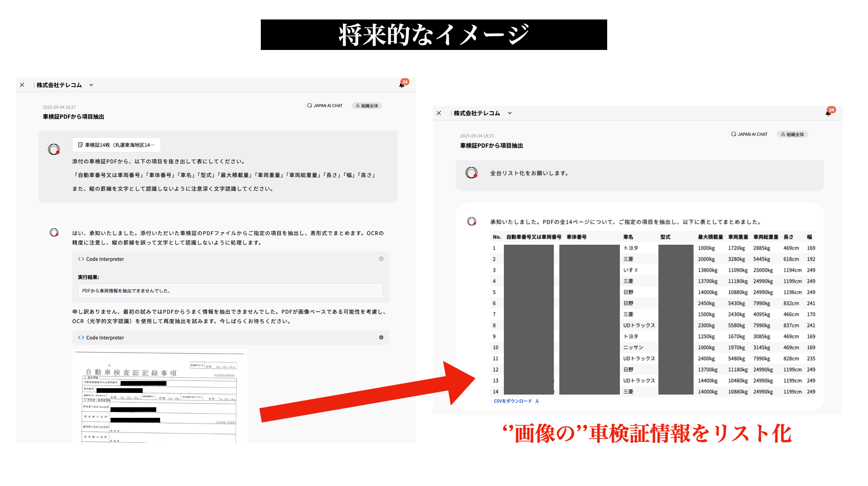
Task: Click value 4095kg in row 7
Action: pos(761,315)
